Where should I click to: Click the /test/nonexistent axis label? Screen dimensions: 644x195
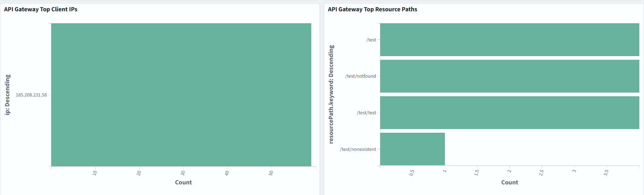click(x=358, y=149)
